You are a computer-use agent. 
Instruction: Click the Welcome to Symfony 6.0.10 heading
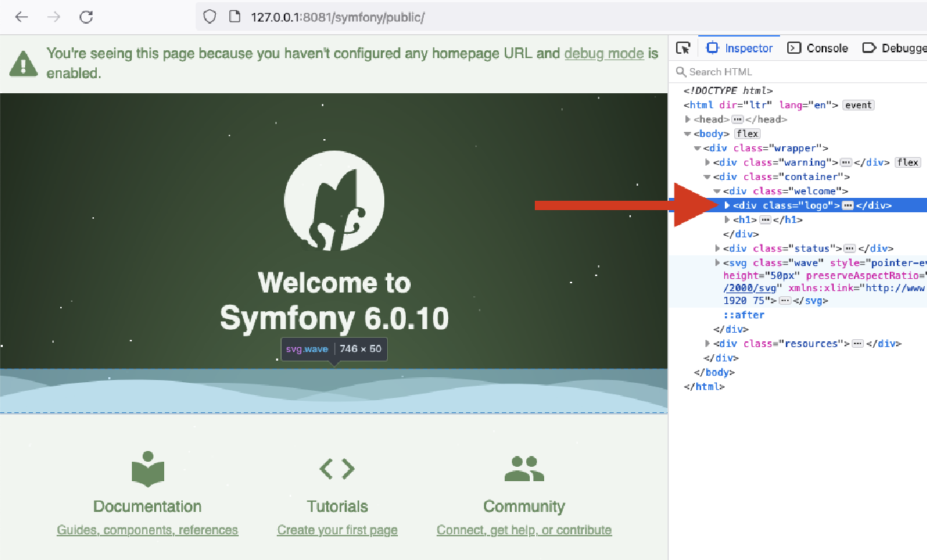point(334,300)
